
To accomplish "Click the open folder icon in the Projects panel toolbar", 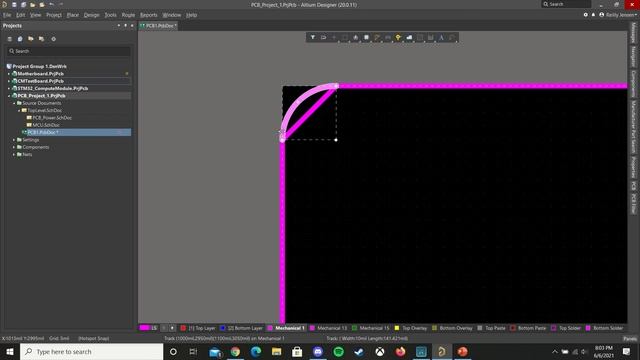I will coord(31,39).
